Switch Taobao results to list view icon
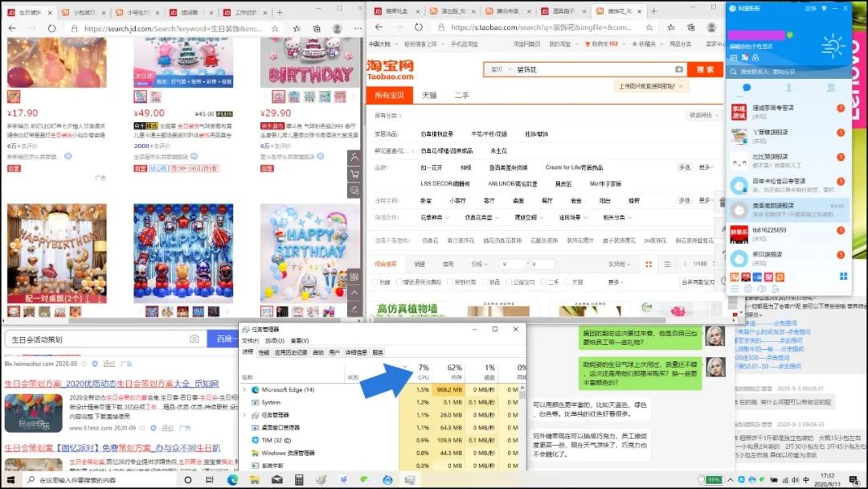The image size is (868, 489). 667,265
